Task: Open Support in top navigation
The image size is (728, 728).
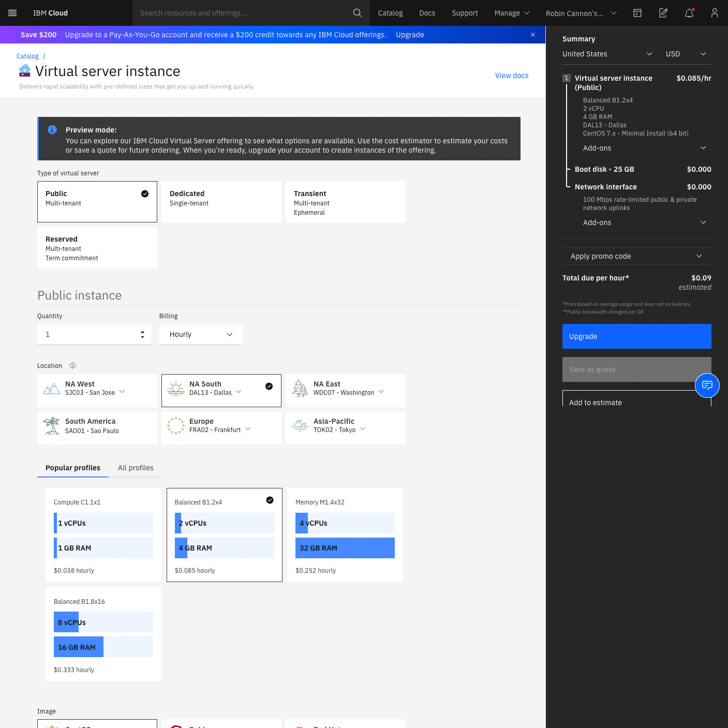Action: pyautogui.click(x=465, y=13)
